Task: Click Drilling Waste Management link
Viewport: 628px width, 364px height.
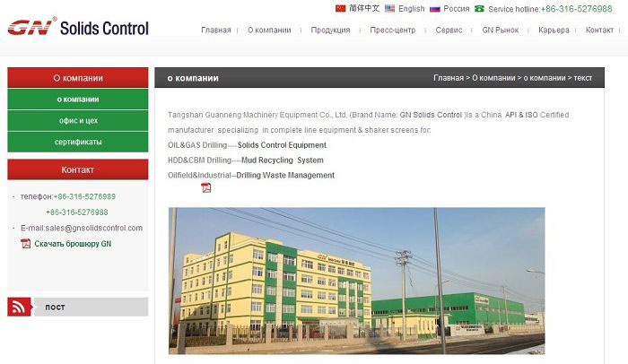Action: point(285,176)
